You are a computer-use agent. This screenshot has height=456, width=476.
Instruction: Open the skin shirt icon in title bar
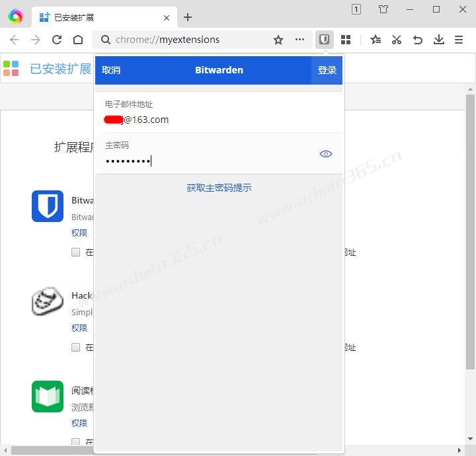pyautogui.click(x=383, y=9)
